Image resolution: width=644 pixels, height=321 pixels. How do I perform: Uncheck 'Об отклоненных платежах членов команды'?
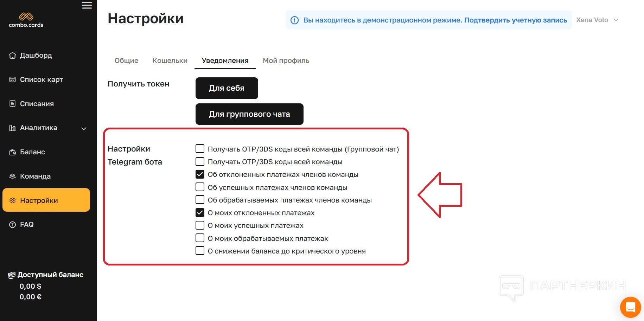(200, 174)
